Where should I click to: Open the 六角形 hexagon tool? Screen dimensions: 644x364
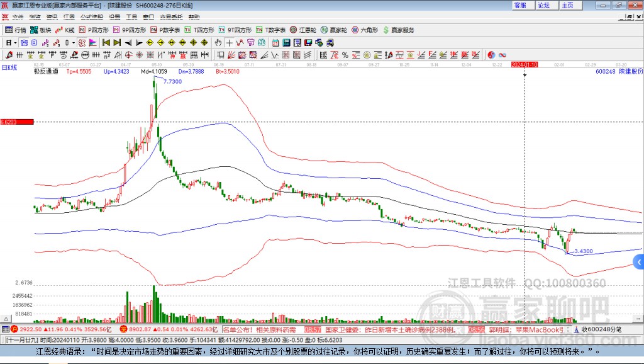365,30
